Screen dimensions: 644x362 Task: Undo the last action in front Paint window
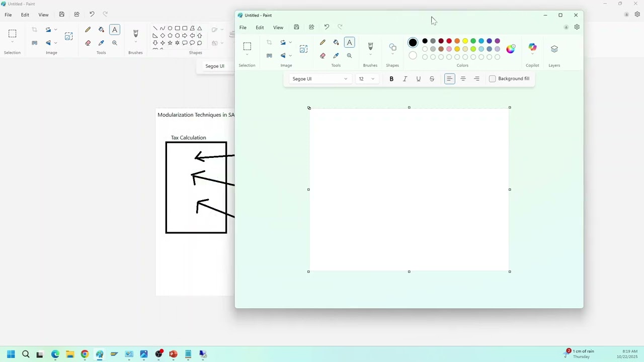click(327, 27)
